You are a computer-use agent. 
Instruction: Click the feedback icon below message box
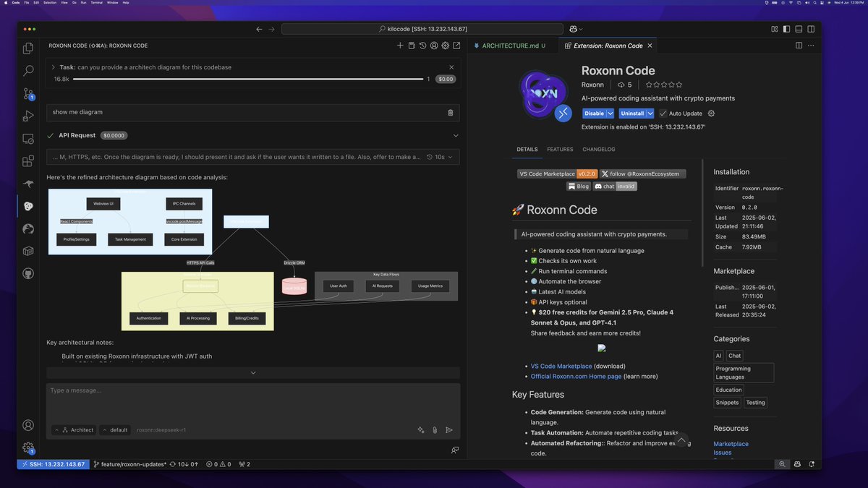click(x=455, y=450)
